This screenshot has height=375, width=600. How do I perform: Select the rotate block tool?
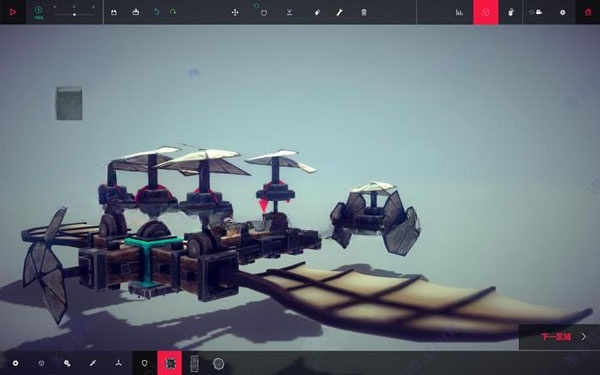tap(263, 12)
